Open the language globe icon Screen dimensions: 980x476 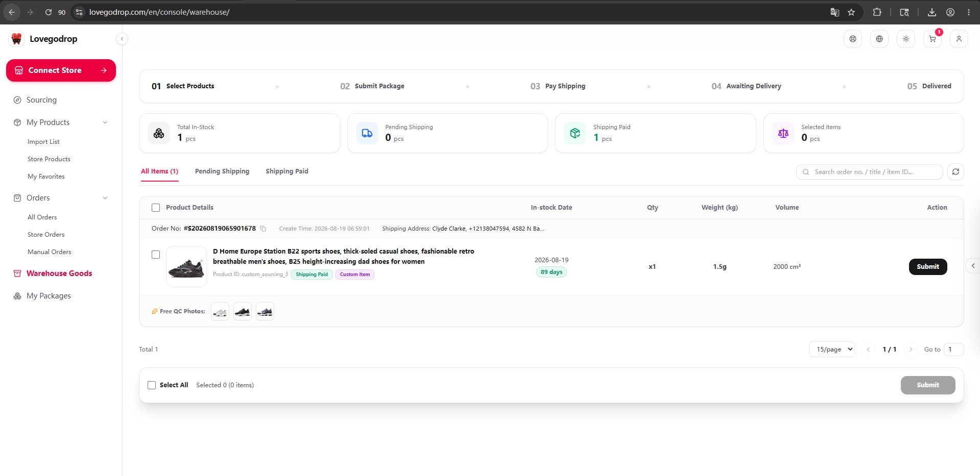(x=879, y=39)
